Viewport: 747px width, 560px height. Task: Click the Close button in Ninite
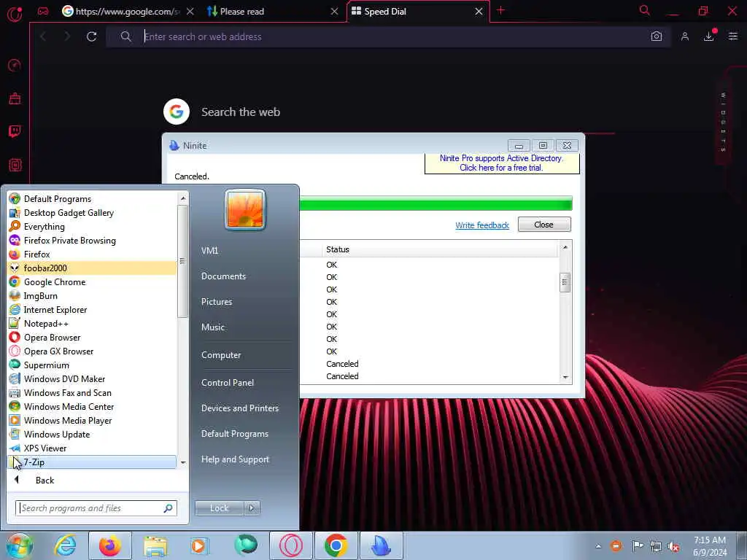pyautogui.click(x=543, y=225)
